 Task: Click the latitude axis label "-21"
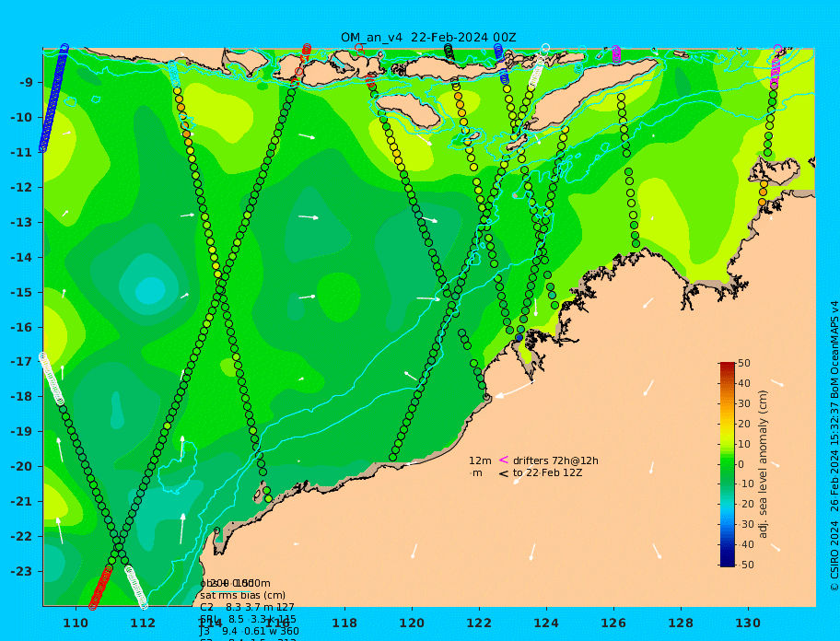click(x=21, y=501)
